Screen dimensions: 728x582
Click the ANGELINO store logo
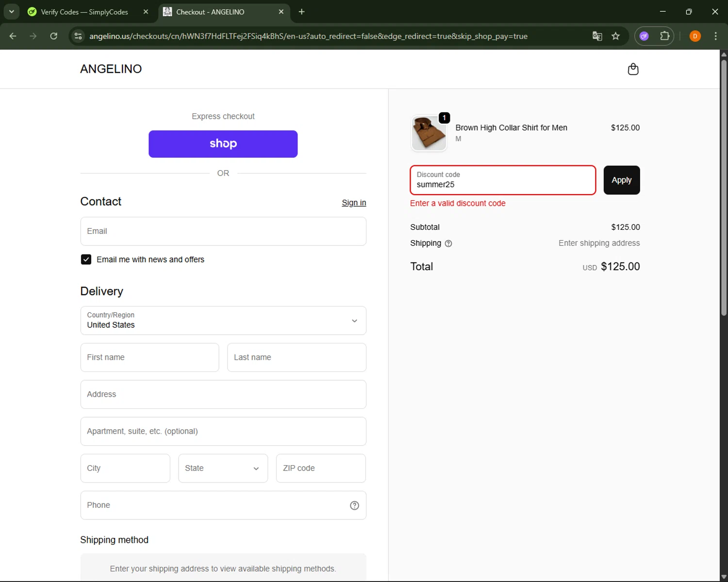(x=111, y=69)
